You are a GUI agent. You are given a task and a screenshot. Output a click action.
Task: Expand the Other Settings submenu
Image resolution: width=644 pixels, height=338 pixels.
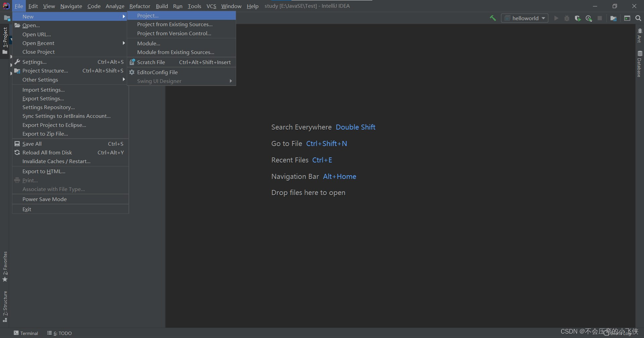coord(70,80)
